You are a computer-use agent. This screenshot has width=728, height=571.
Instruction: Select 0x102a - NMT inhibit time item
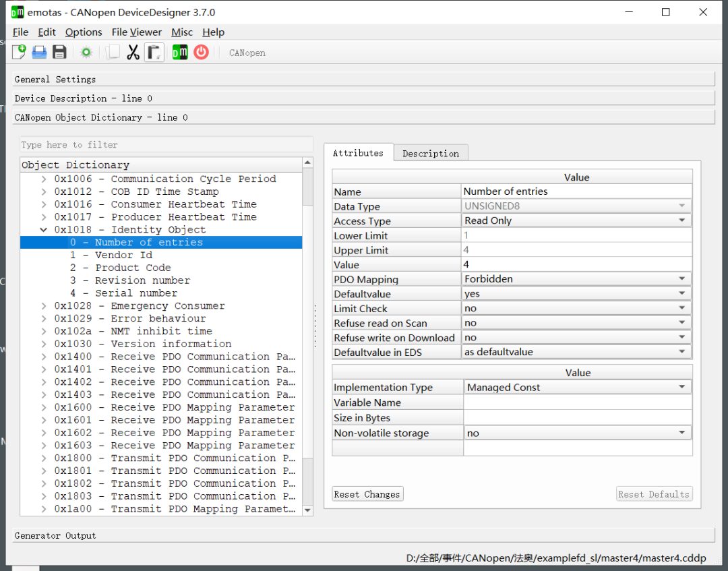[133, 331]
